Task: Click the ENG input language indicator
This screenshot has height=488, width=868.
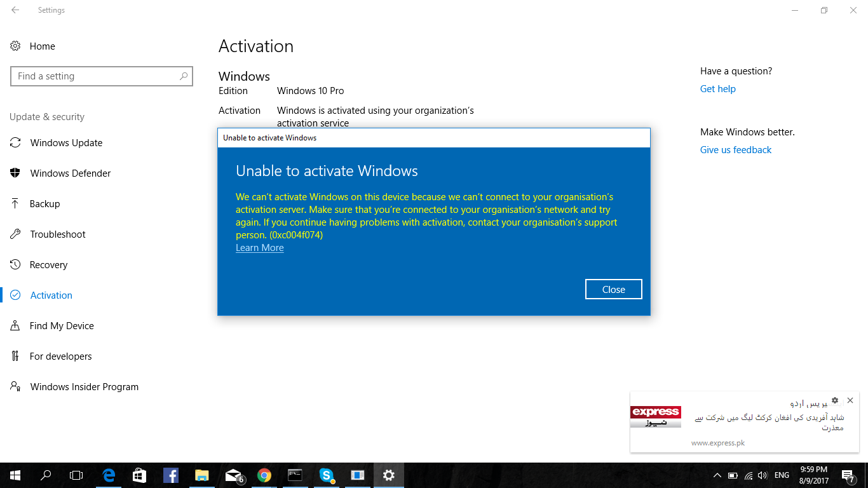Action: tap(782, 475)
